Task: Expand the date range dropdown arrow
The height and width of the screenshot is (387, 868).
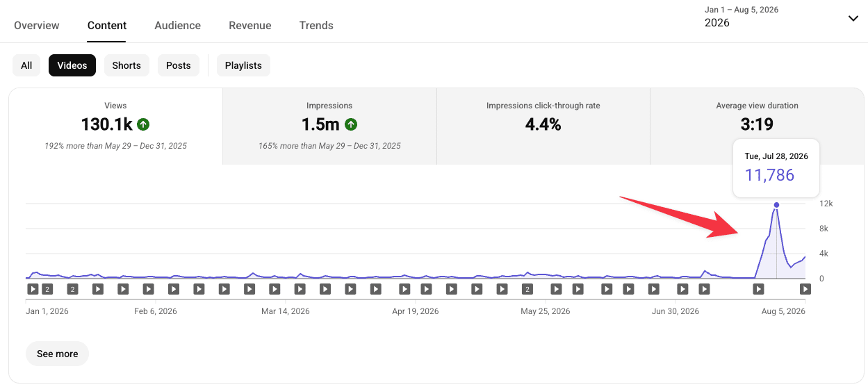Action: coord(853,19)
